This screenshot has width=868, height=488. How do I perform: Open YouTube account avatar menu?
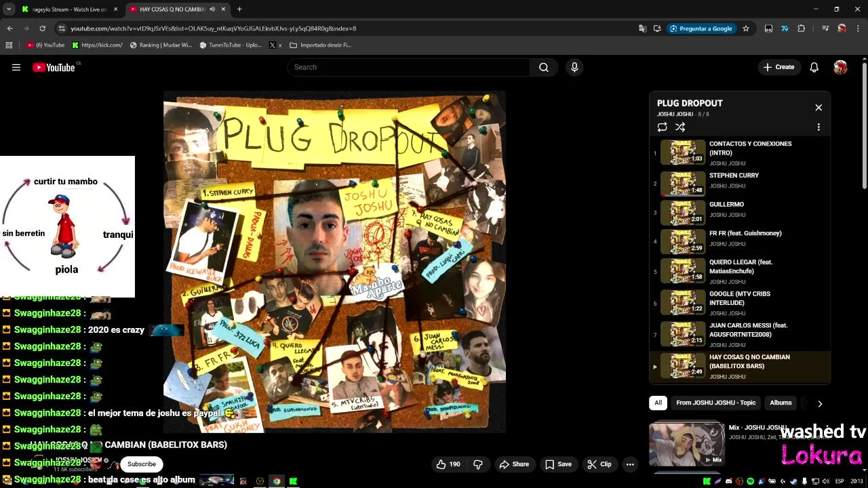840,67
